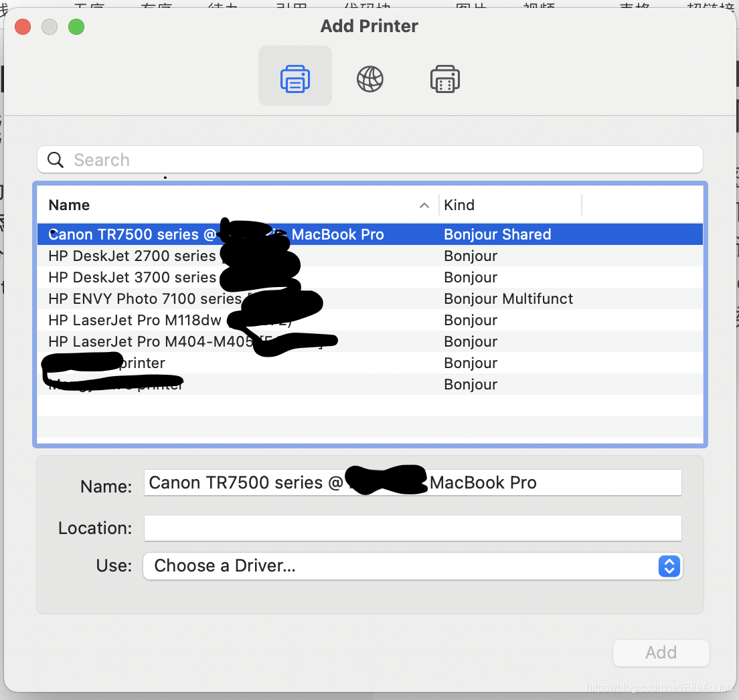739x700 pixels.
Task: Click the Bonjour Multifunct kind cell
Action: coord(508,298)
